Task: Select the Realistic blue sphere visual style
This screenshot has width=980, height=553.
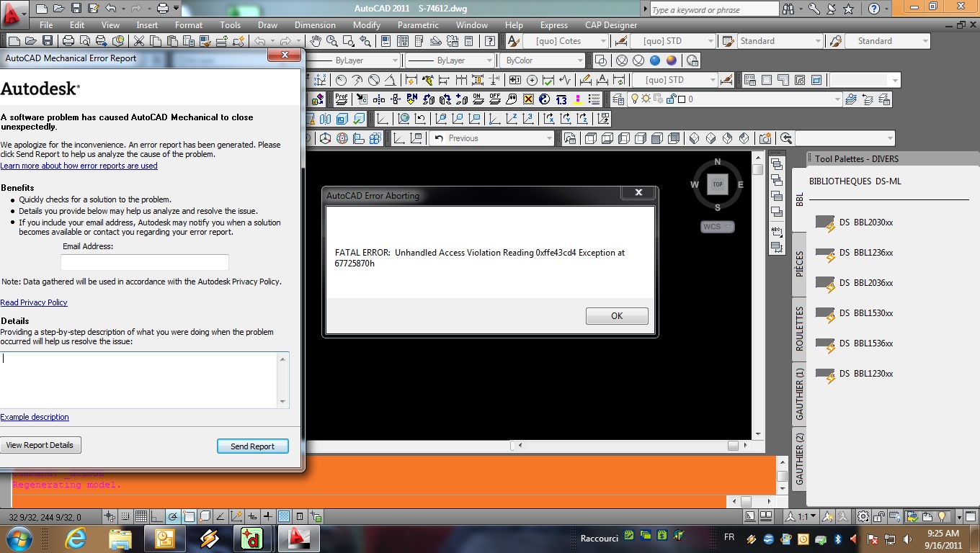Action: (655, 60)
